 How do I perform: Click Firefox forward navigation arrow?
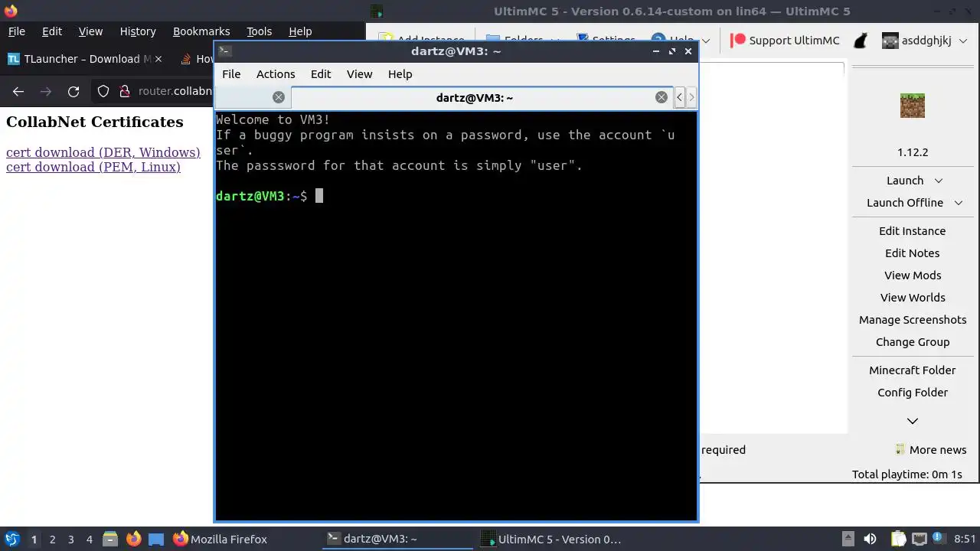pyautogui.click(x=46, y=91)
